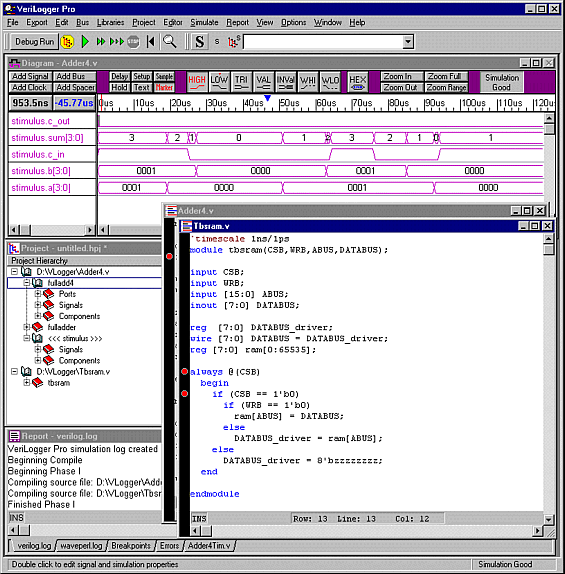Click the Hold button
The image size is (565, 574).
[119, 87]
